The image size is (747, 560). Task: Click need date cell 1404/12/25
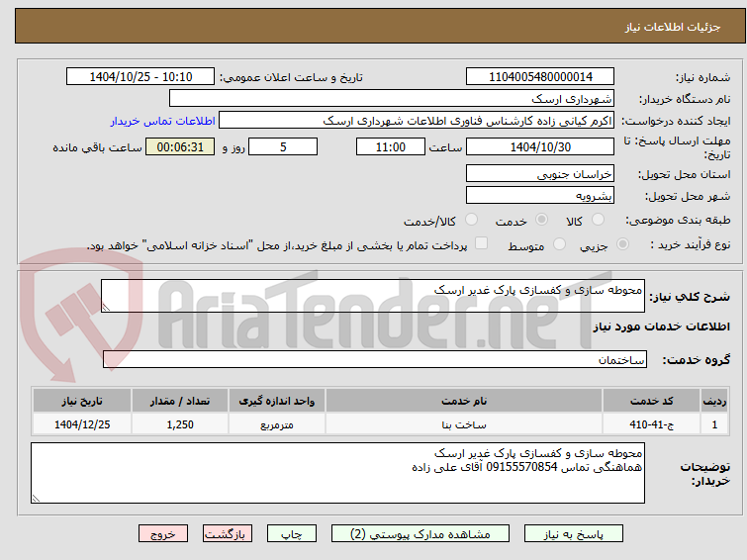point(82,424)
